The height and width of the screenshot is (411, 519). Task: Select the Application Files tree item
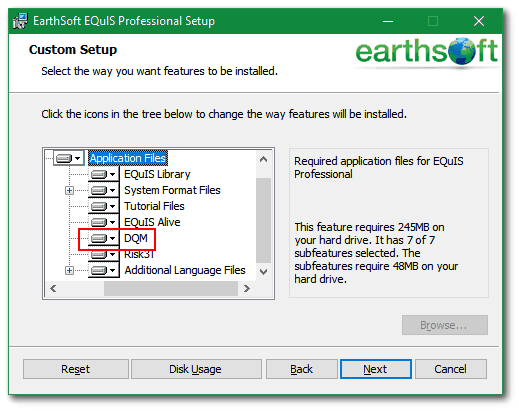coord(128,158)
